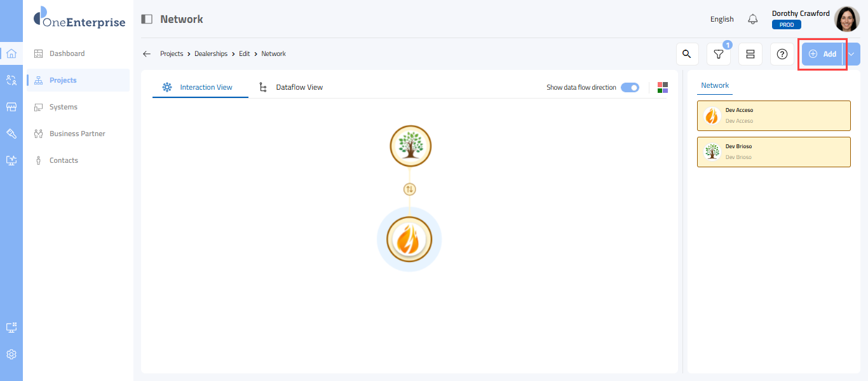Viewport: 868px width, 381px height.
Task: Click the layout rows view icon
Action: [x=750, y=55]
